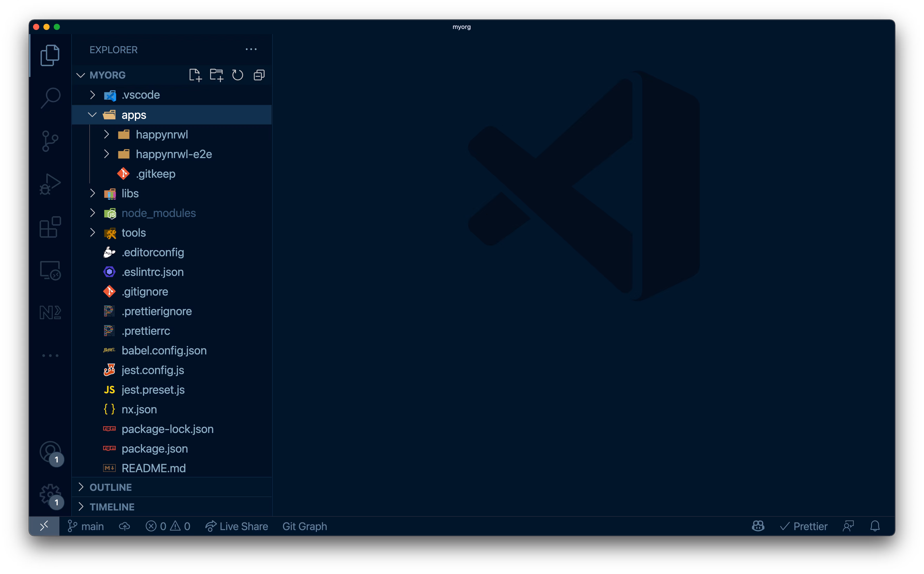The image size is (924, 574).
Task: Expand the happynrwl-e2e folder
Action: point(107,154)
